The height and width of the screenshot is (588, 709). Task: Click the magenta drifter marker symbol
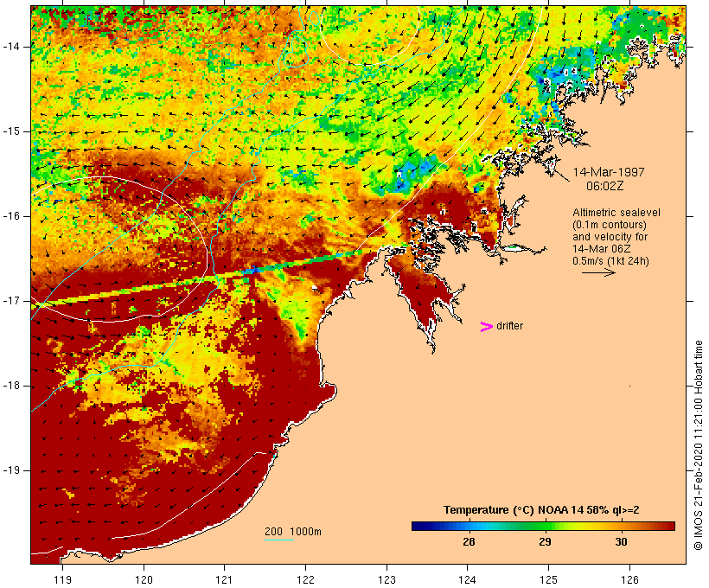pos(486,327)
